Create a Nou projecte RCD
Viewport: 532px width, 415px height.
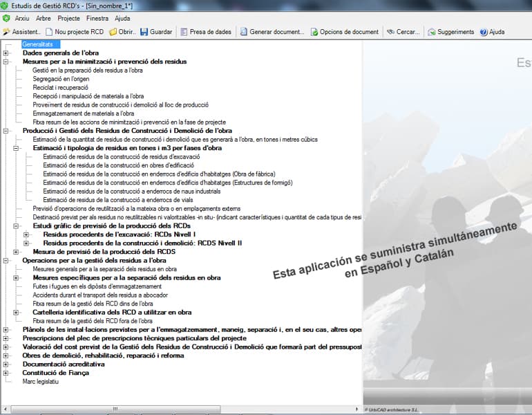pyautogui.click(x=75, y=32)
